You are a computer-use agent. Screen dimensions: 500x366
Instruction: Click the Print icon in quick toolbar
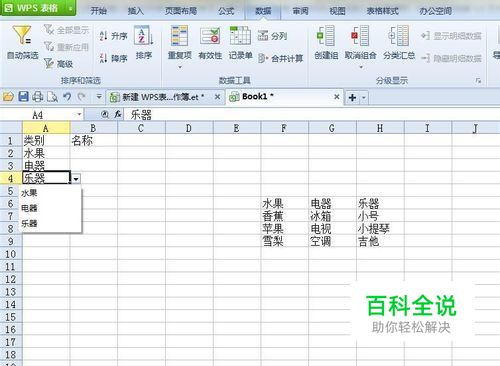coord(38,97)
